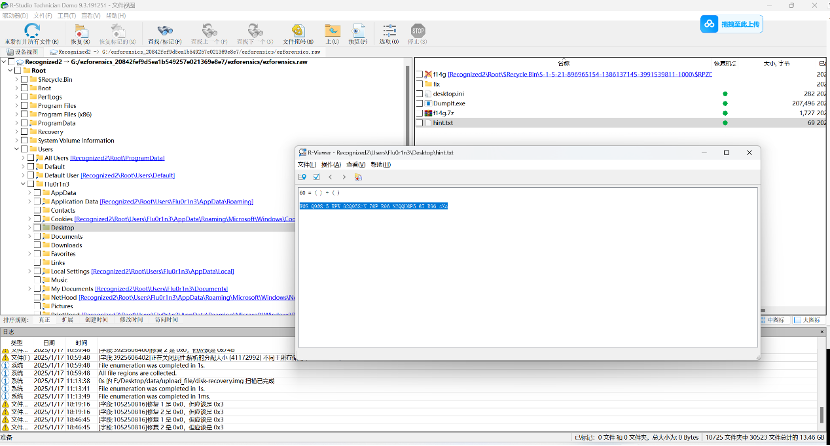The width and height of the screenshot is (830, 446).
Task: Click the R-Viewer checkmark toolbar icon
Action: pyautogui.click(x=317, y=177)
